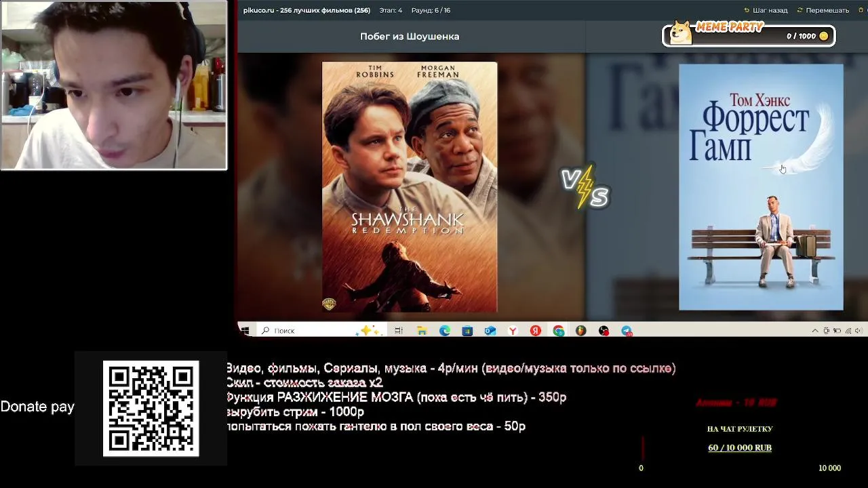
Task: Launch Microsoft Edge from the taskbar
Action: click(445, 331)
